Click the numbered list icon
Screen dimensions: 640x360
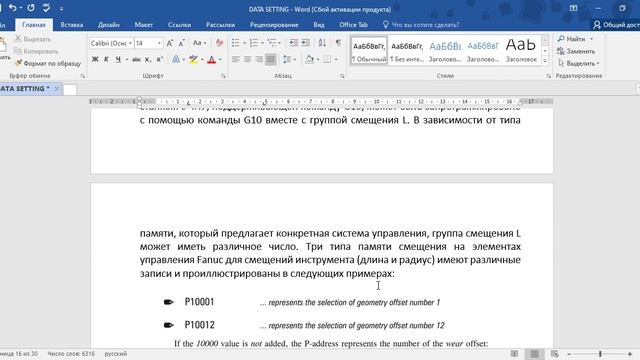click(x=253, y=43)
